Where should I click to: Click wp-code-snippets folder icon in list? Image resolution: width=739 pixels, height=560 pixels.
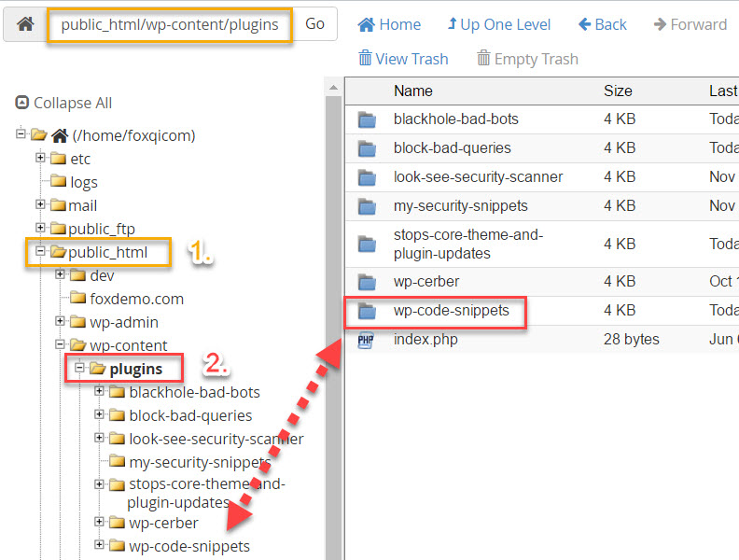[367, 311]
